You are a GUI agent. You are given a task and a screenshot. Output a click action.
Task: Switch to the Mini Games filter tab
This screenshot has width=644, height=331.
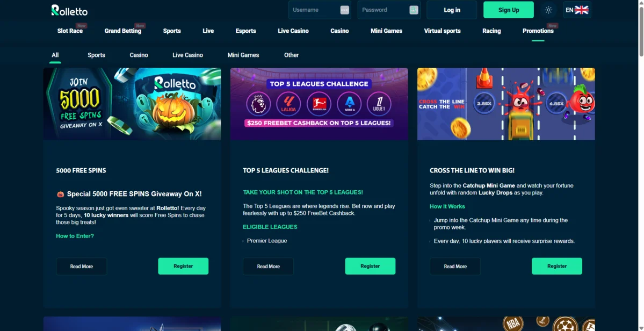243,55
